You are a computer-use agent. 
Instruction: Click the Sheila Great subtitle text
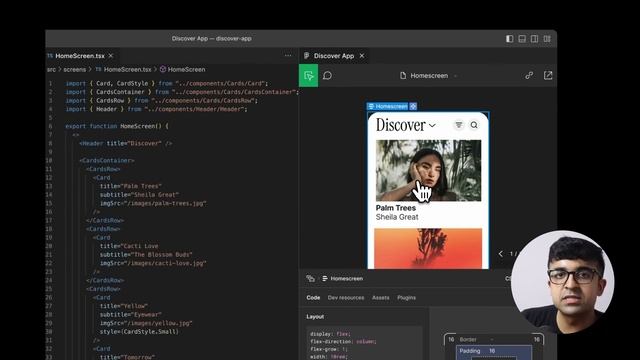(397, 217)
